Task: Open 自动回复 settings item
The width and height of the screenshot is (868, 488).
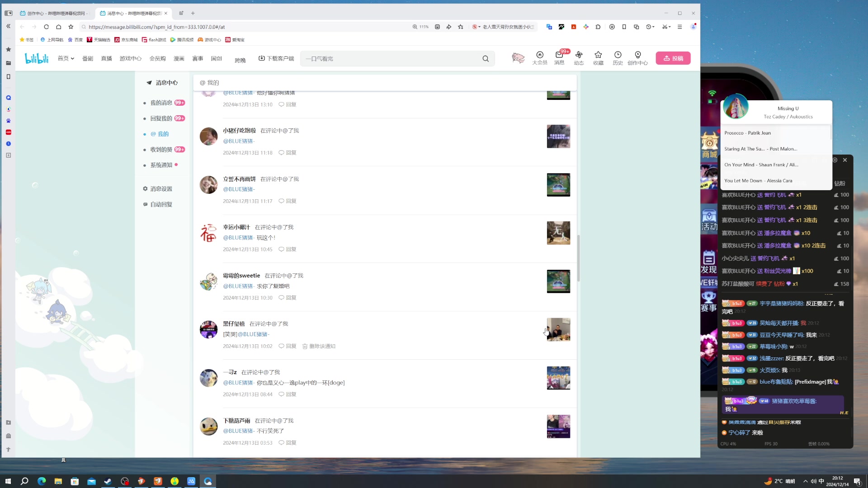Action: 157,204
